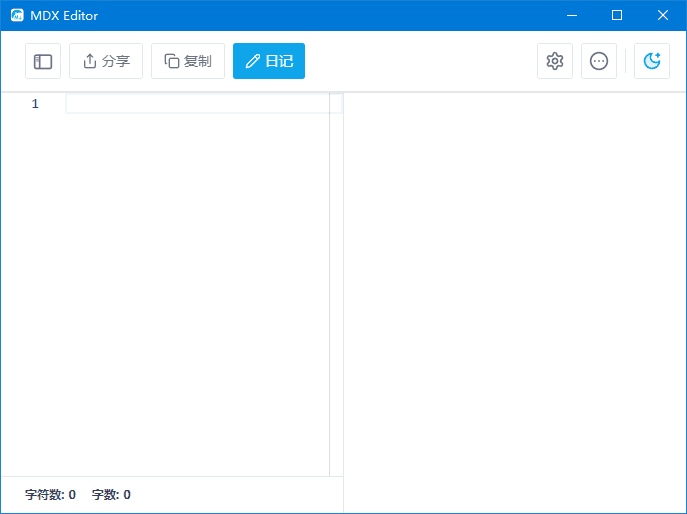Maximize the MDX Editor window

[617, 15]
